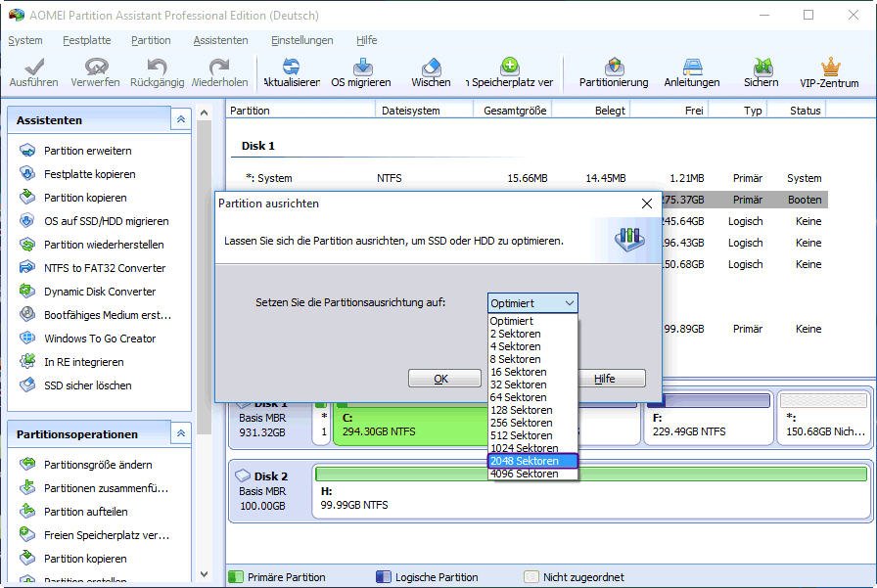This screenshot has height=588, width=877.
Task: Pick 8 Sektoren from the list
Action: point(532,359)
